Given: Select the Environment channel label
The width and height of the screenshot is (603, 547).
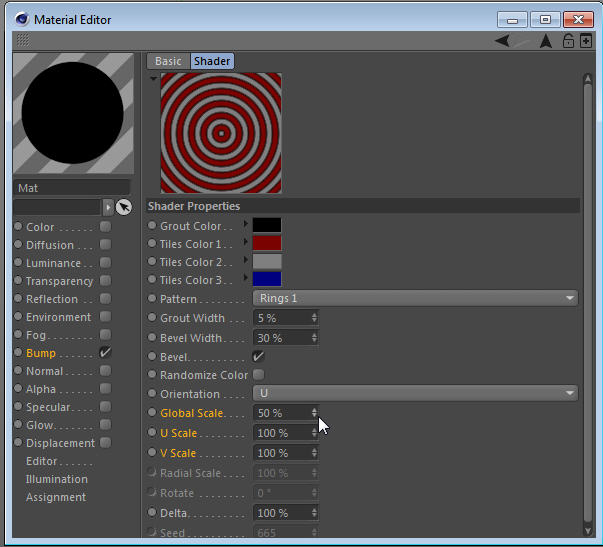Looking at the screenshot, I should [x=58, y=317].
